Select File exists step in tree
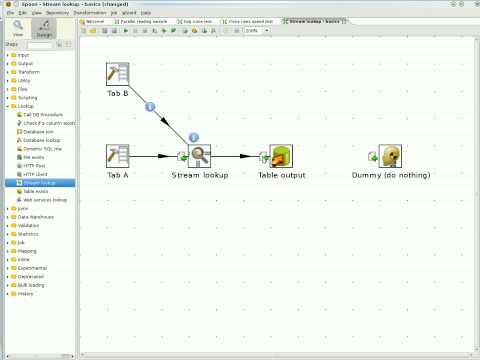 coord(31,157)
